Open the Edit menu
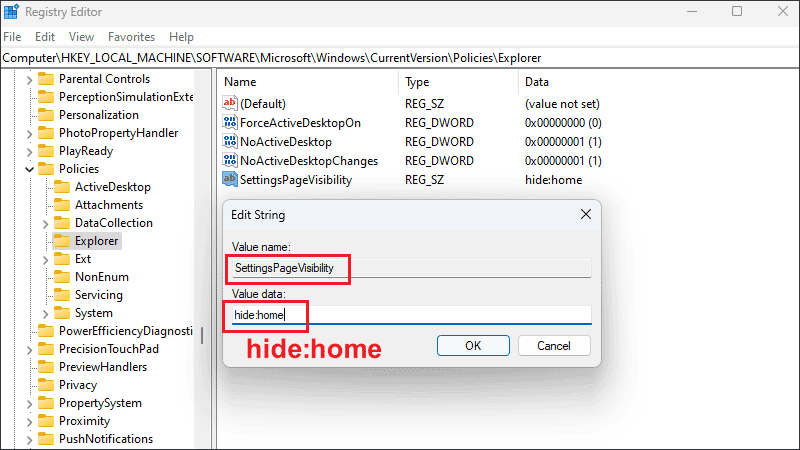This screenshot has height=450, width=800. [45, 37]
